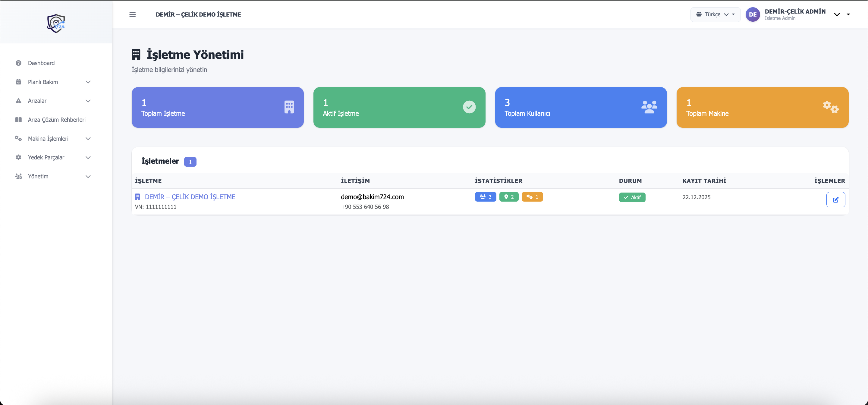The height and width of the screenshot is (405, 868).
Task: Click the gears icon on Toplam Makine card
Action: click(x=830, y=107)
